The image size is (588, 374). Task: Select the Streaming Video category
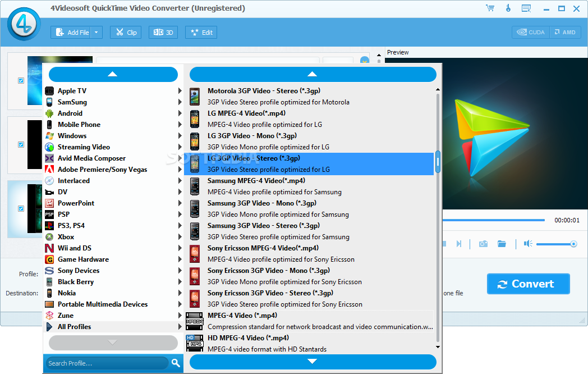pyautogui.click(x=113, y=147)
